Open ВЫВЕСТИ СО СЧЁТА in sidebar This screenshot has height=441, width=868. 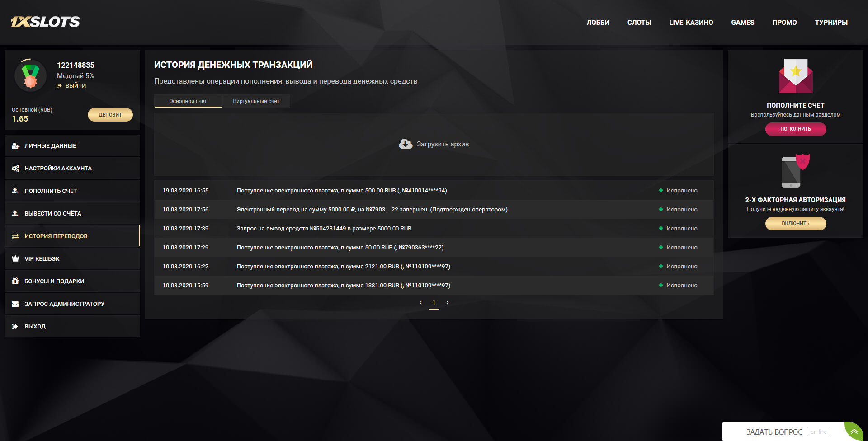[72, 213]
